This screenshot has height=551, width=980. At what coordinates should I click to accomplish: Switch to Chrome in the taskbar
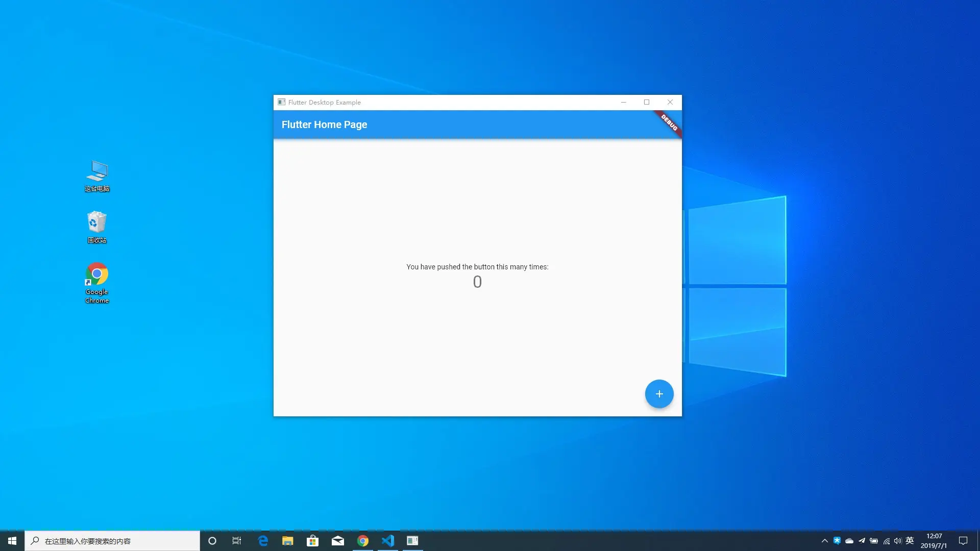[x=362, y=541]
